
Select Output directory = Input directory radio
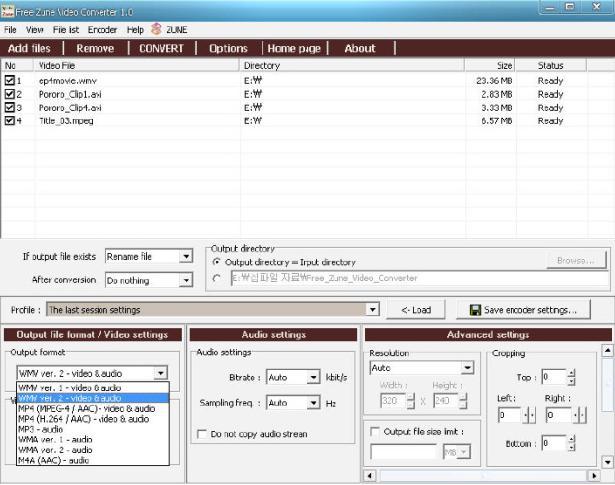[x=216, y=262]
